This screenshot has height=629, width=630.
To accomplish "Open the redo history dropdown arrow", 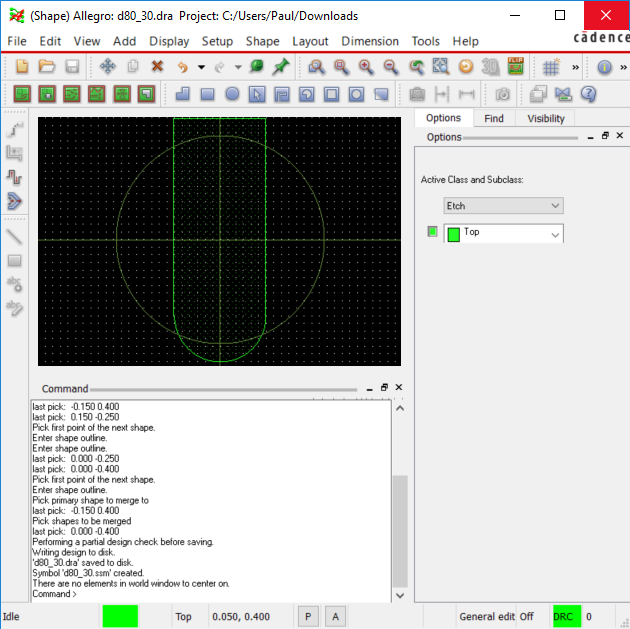I will (238, 67).
